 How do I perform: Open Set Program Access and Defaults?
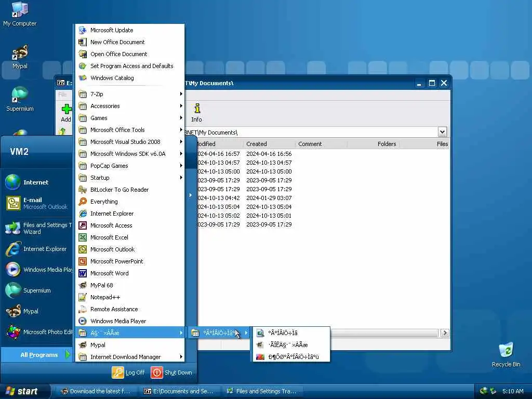pyautogui.click(x=129, y=66)
